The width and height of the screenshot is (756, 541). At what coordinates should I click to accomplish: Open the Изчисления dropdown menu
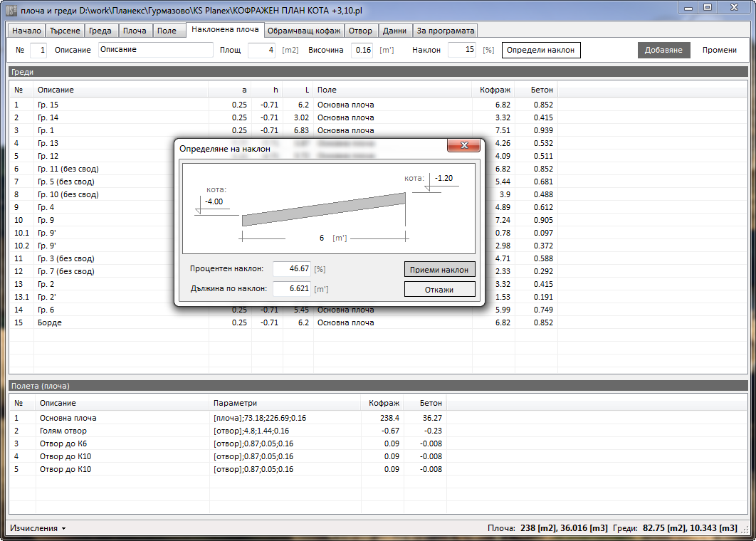38,528
